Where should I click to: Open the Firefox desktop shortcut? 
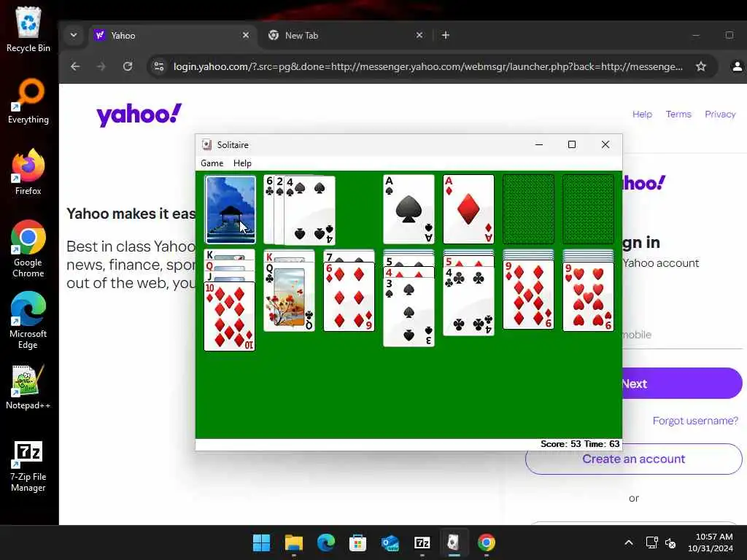point(28,172)
